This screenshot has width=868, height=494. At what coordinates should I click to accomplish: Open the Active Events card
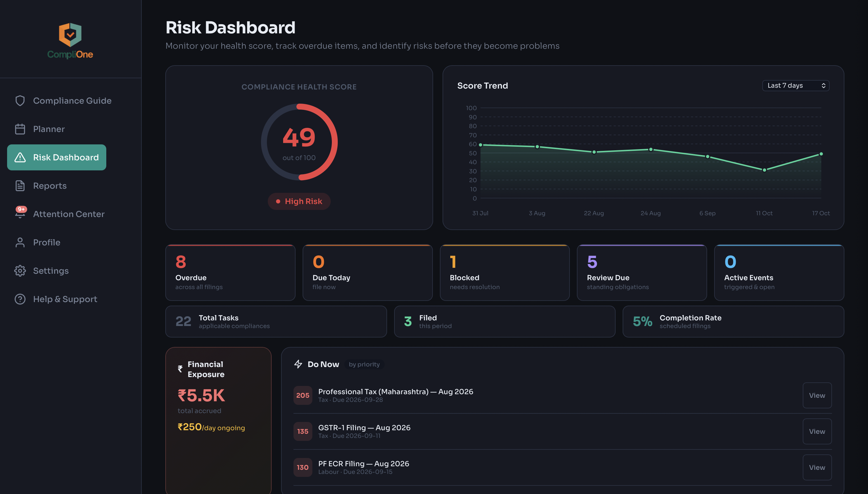(x=779, y=273)
